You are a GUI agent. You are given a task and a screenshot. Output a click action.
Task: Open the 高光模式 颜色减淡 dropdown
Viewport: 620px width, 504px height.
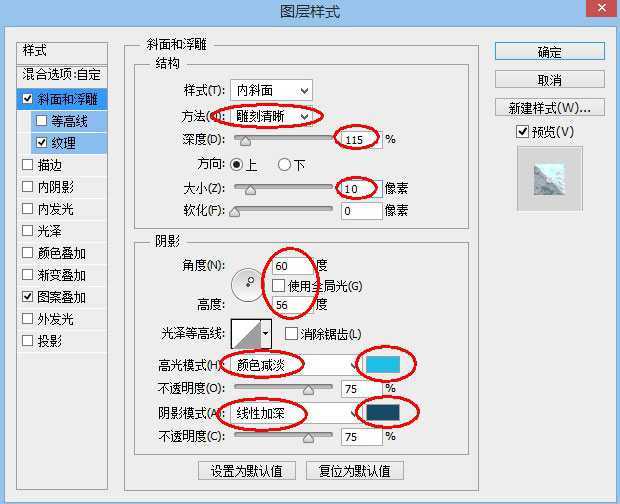pyautogui.click(x=295, y=365)
